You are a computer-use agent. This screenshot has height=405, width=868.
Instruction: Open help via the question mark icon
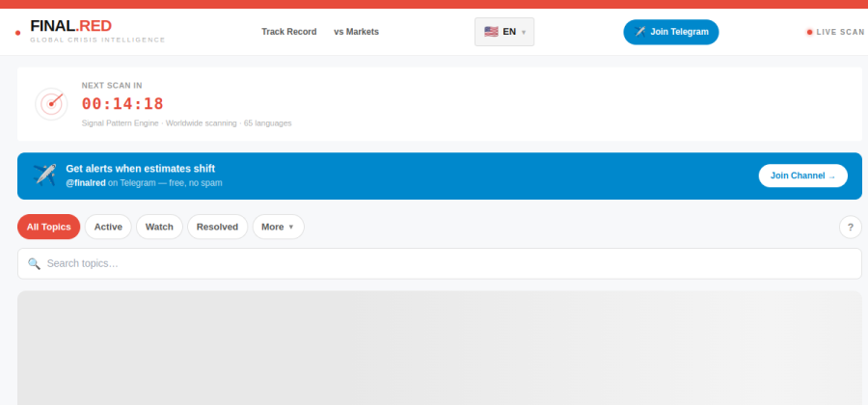(x=850, y=227)
